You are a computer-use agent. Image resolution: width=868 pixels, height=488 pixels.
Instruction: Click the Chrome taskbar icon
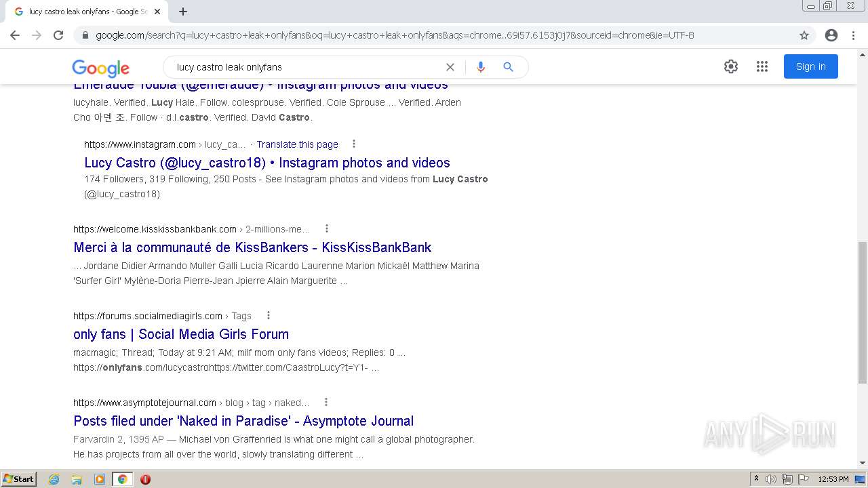122,479
